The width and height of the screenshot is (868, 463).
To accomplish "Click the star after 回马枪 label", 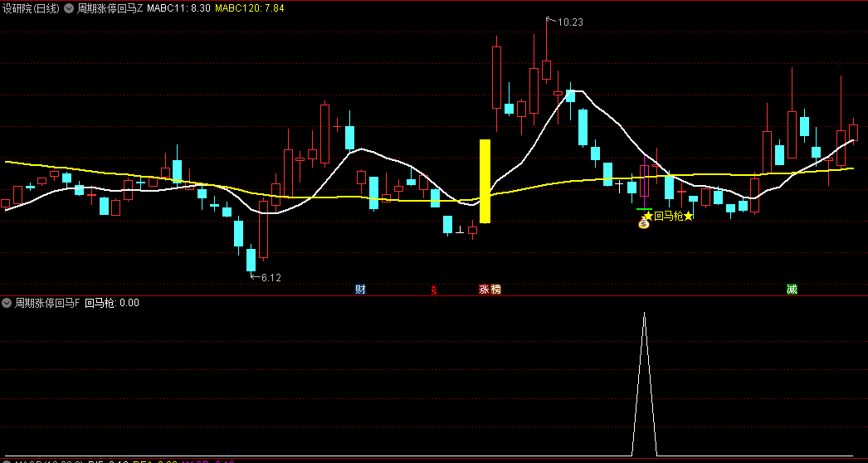I will pyautogui.click(x=688, y=216).
